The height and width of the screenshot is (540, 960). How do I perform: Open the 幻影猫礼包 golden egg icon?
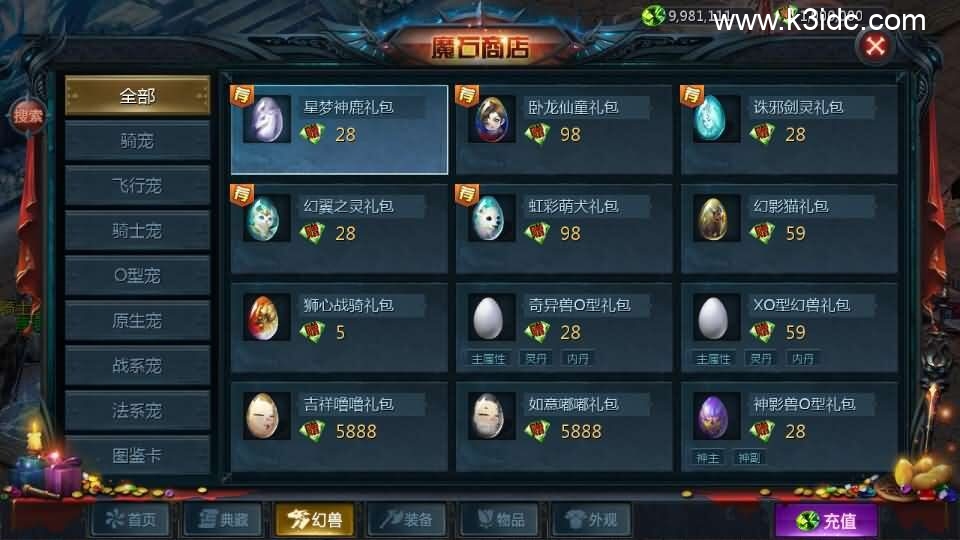(x=714, y=219)
